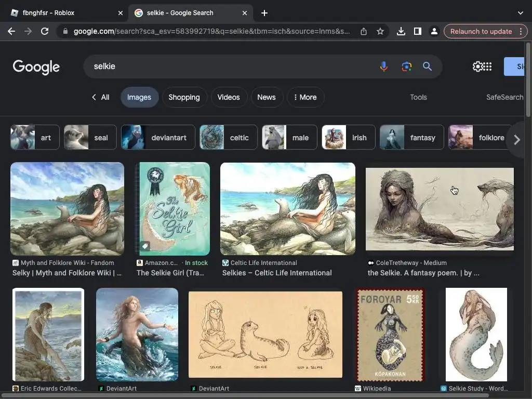Expand the More search options

[305, 97]
